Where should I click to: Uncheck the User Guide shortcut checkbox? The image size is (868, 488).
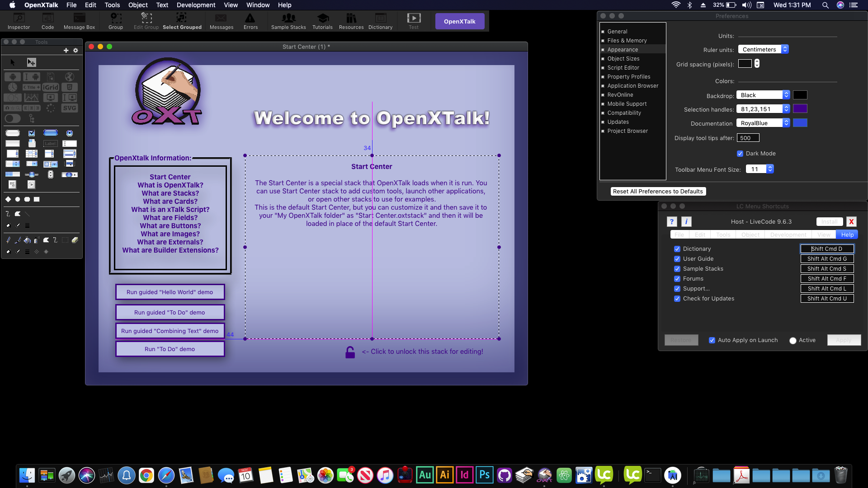pyautogui.click(x=677, y=259)
